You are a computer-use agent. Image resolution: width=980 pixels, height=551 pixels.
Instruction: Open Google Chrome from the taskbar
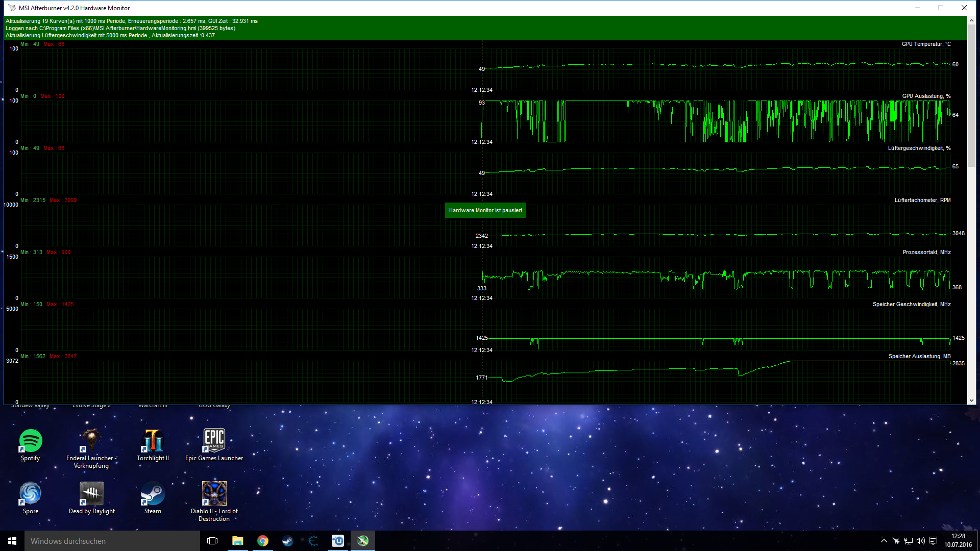click(263, 541)
